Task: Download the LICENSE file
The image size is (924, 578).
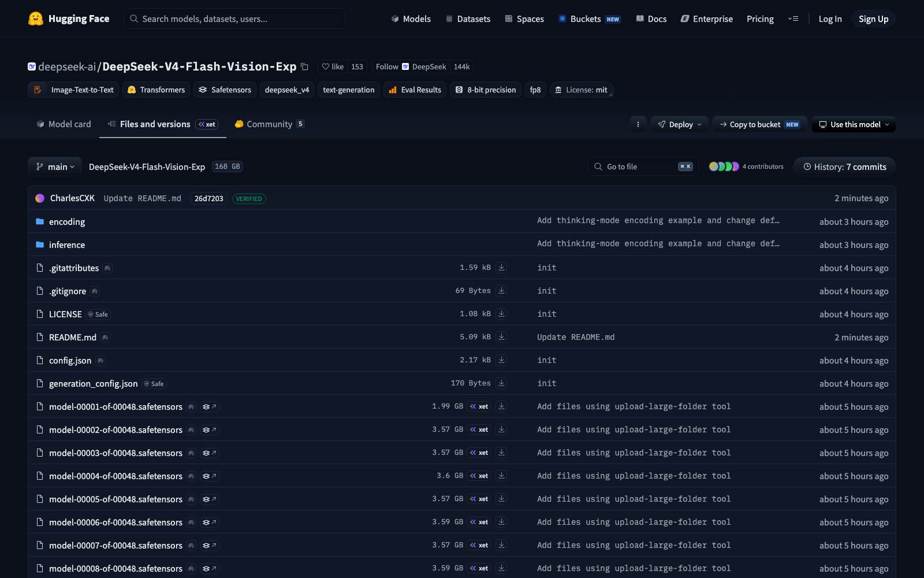Action: [x=501, y=314]
